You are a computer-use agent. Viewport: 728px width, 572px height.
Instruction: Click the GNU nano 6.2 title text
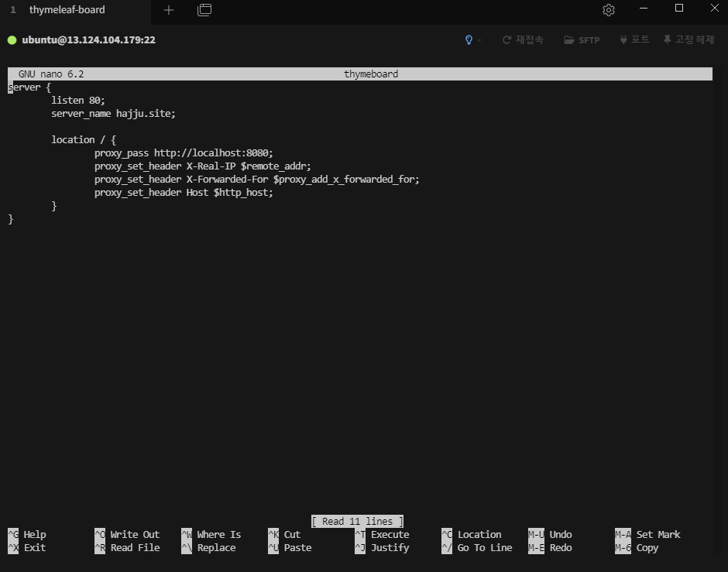51,74
